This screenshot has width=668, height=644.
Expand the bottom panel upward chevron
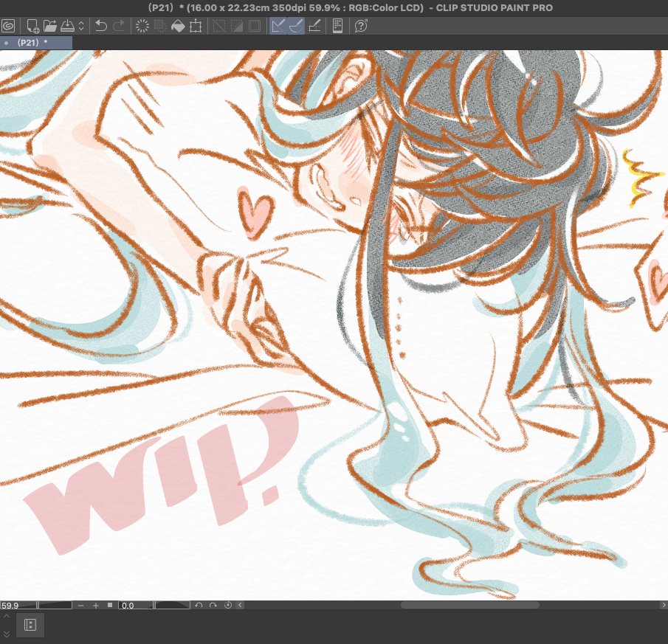[x=7, y=616]
